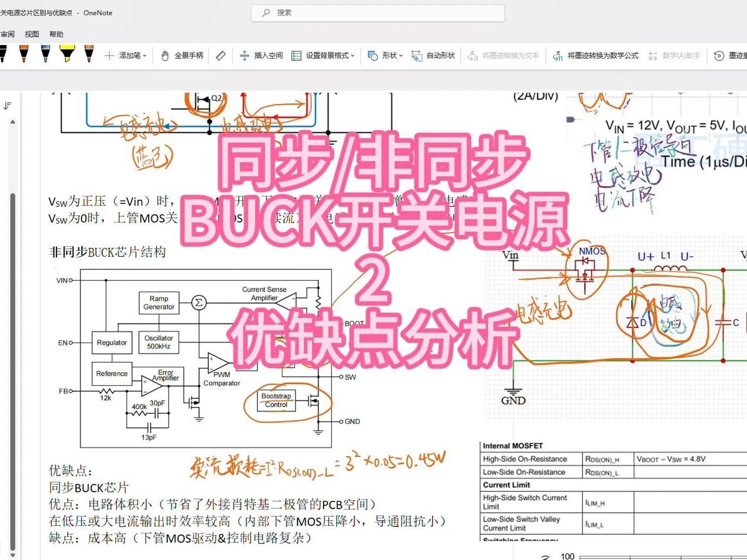The image size is (747, 560).
Task: Click 墨迹重播 ink replay icon
Action: pyautogui.click(x=720, y=55)
